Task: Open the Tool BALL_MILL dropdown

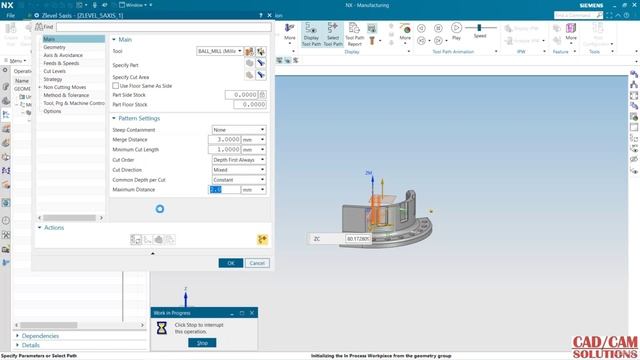Action: (220, 51)
